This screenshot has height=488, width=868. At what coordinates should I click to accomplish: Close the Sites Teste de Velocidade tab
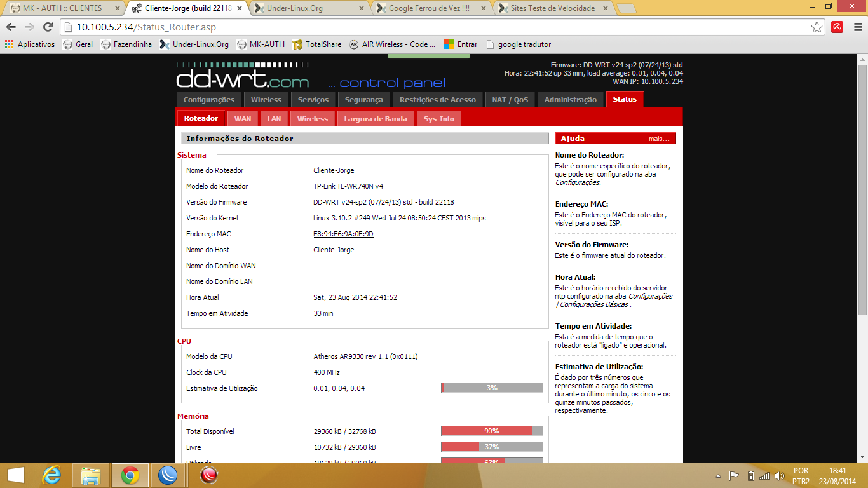(607, 8)
